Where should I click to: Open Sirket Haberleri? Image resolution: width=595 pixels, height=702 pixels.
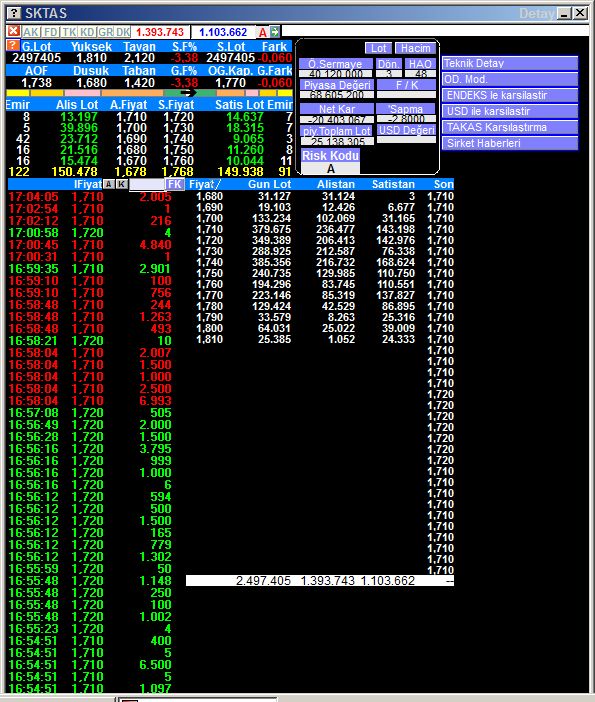pyautogui.click(x=510, y=143)
